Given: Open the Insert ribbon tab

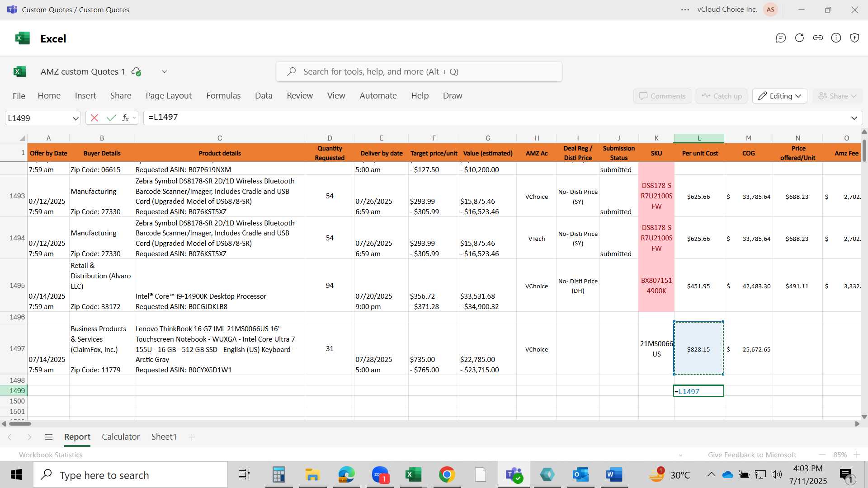Looking at the screenshot, I should pyautogui.click(x=85, y=96).
